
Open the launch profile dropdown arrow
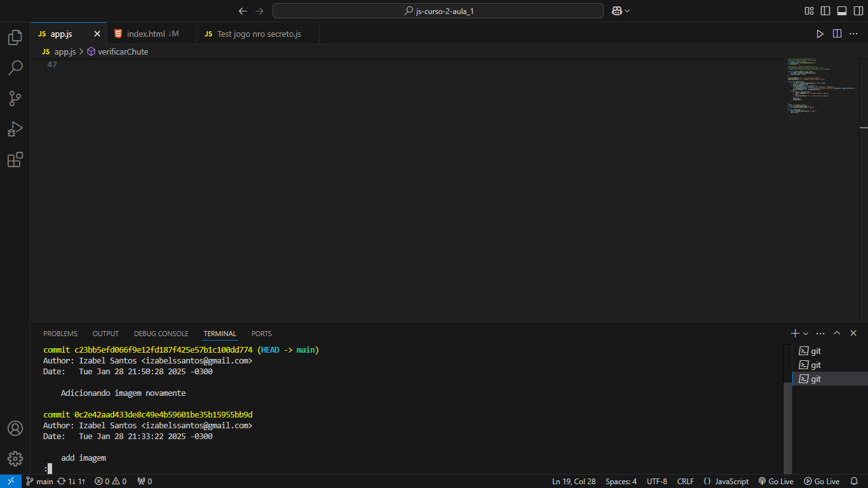[806, 333]
